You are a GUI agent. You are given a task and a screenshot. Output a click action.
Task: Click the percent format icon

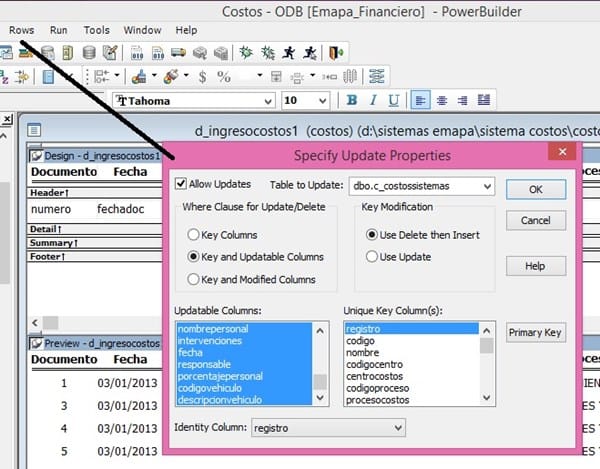(224, 76)
